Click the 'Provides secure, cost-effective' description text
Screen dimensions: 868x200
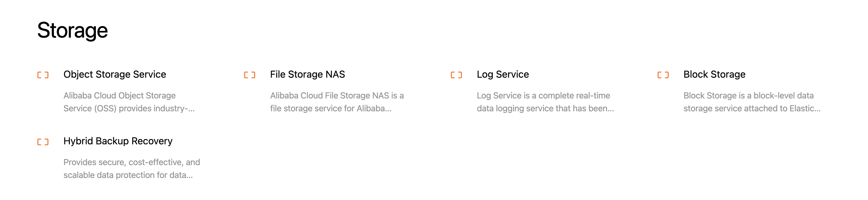(x=131, y=169)
